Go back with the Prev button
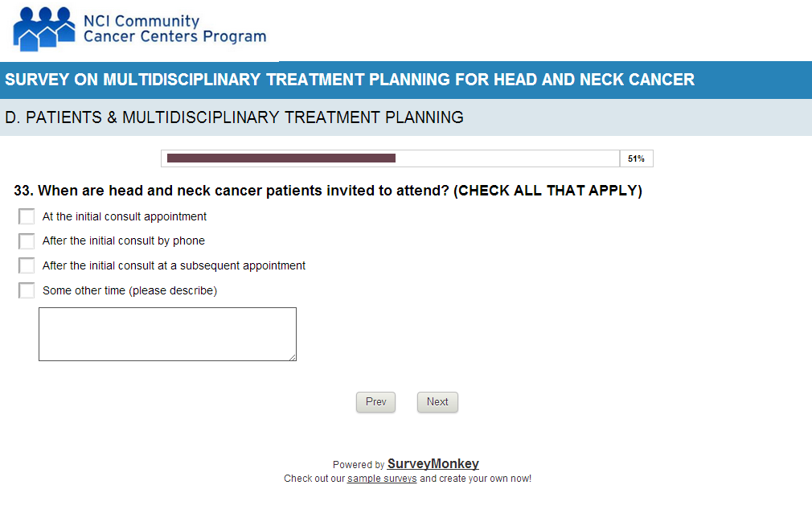Screen dimensions: 812x514 (x=375, y=402)
